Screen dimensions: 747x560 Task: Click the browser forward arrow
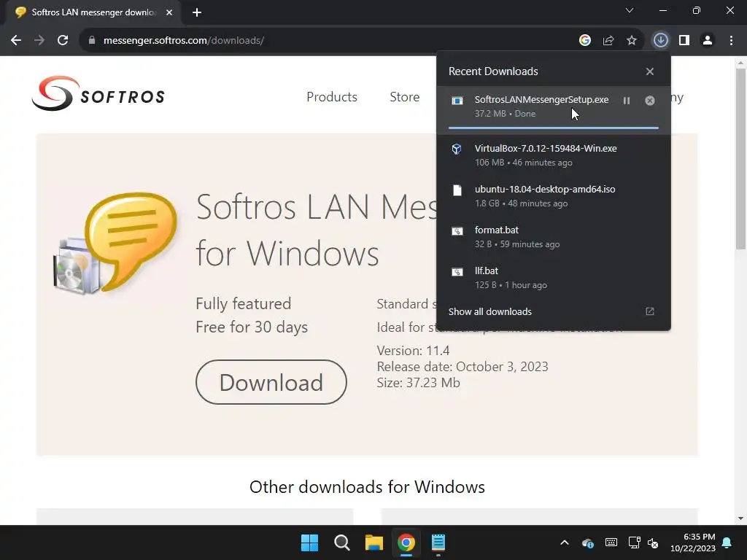(x=39, y=41)
